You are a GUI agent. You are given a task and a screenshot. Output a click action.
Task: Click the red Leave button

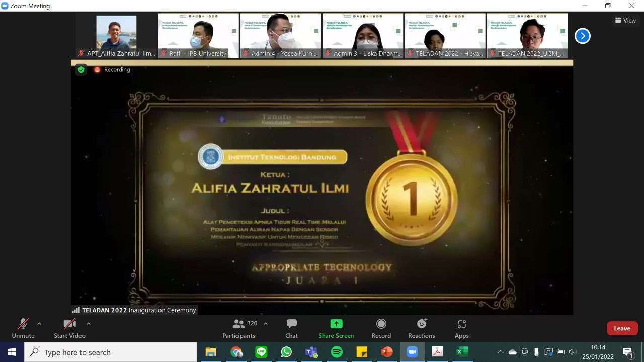pos(622,328)
